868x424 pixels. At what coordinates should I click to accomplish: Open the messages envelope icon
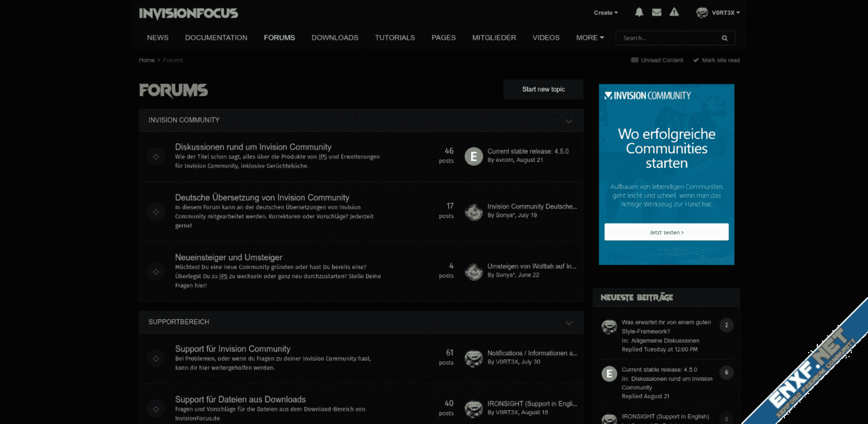pyautogui.click(x=657, y=13)
